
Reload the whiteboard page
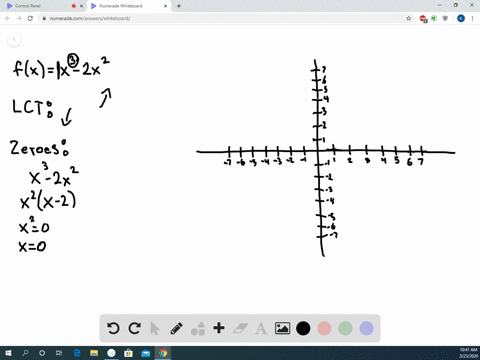pyautogui.click(x=30, y=18)
